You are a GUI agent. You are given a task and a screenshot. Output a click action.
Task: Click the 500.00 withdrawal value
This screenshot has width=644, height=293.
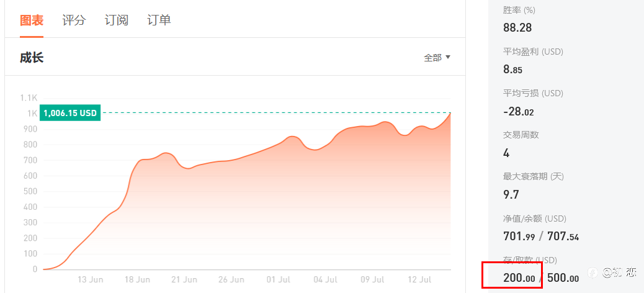tap(563, 278)
